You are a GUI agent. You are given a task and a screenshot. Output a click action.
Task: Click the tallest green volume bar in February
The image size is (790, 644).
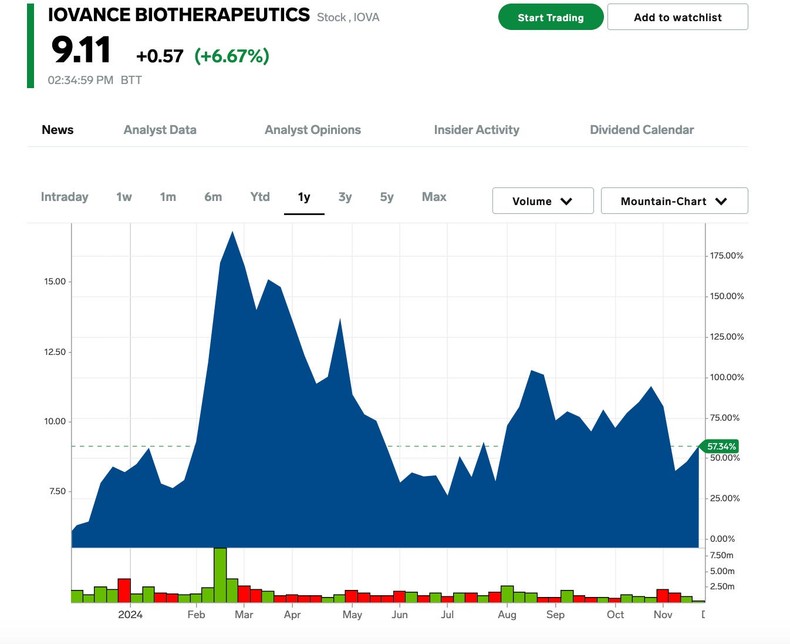(x=220, y=575)
